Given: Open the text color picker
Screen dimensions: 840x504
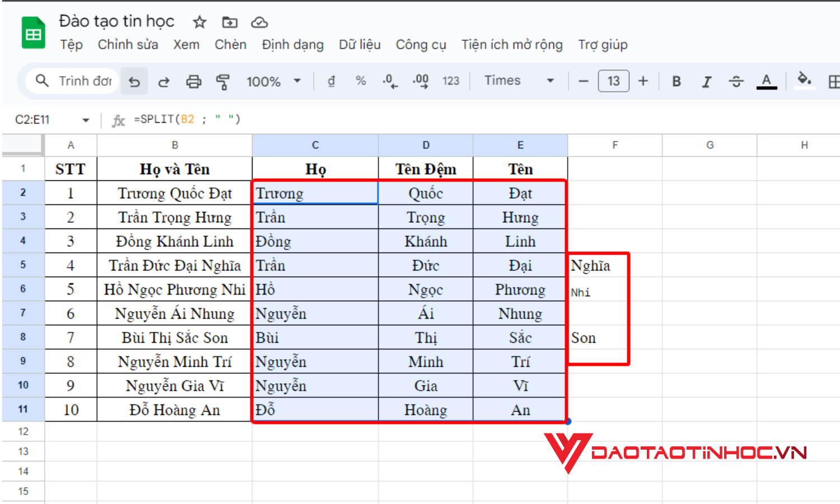Looking at the screenshot, I should click(x=767, y=82).
